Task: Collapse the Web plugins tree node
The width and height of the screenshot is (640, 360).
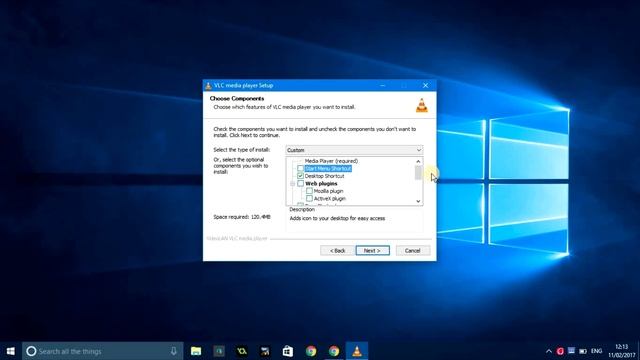Action: (x=292, y=184)
